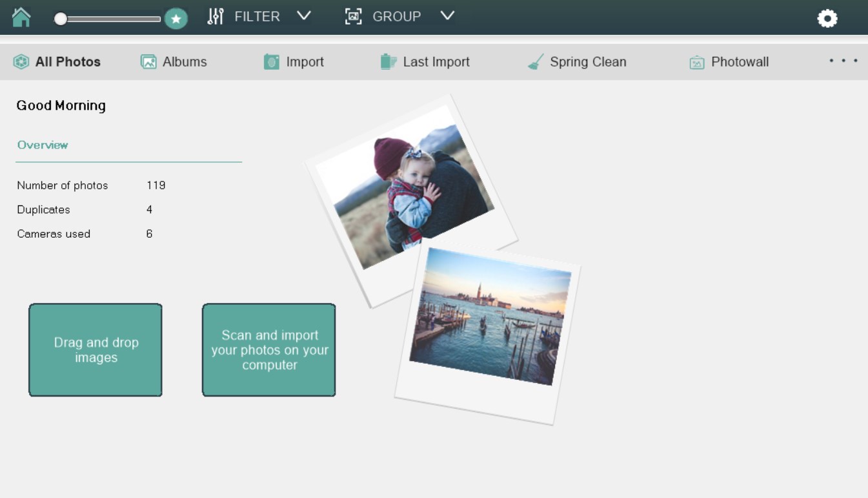Click the Spring Clean broom icon

[x=536, y=62]
